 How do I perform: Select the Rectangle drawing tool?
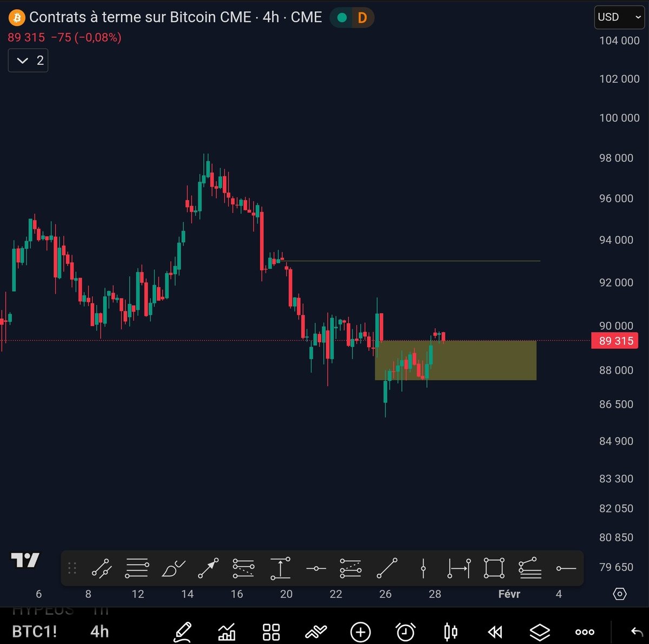[x=494, y=568]
